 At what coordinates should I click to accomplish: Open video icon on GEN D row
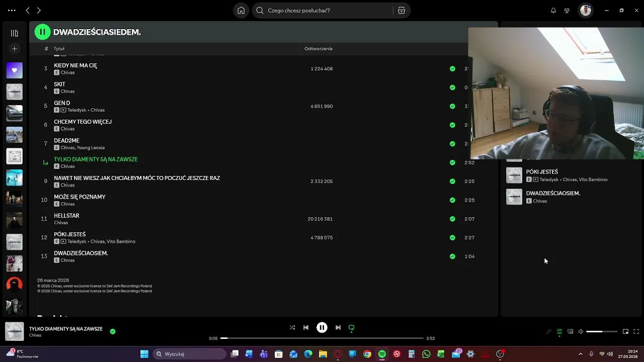tap(63, 110)
